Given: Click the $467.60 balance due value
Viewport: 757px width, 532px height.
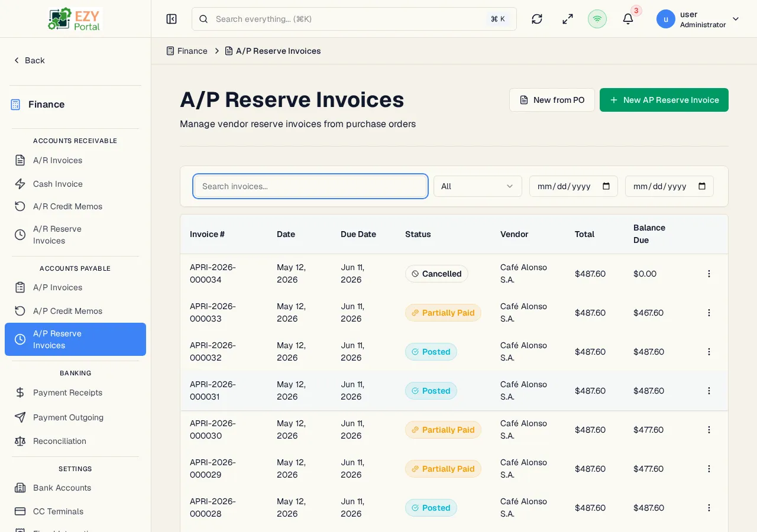Looking at the screenshot, I should pos(649,313).
